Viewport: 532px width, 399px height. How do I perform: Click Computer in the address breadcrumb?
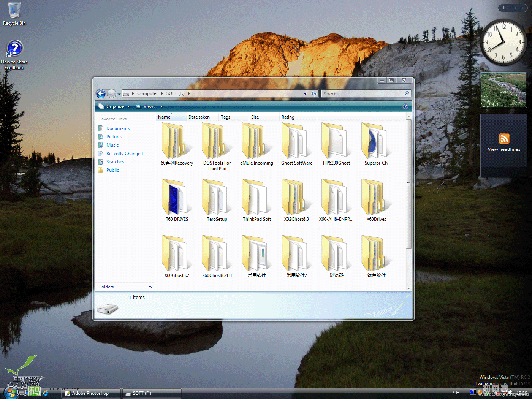[x=147, y=93]
